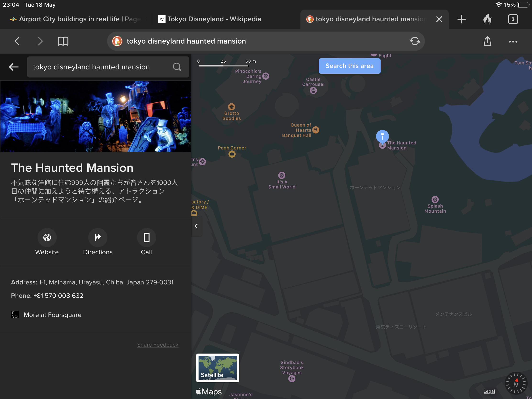Click the メンテナンスビル map label
The image size is (532, 399).
point(454,314)
